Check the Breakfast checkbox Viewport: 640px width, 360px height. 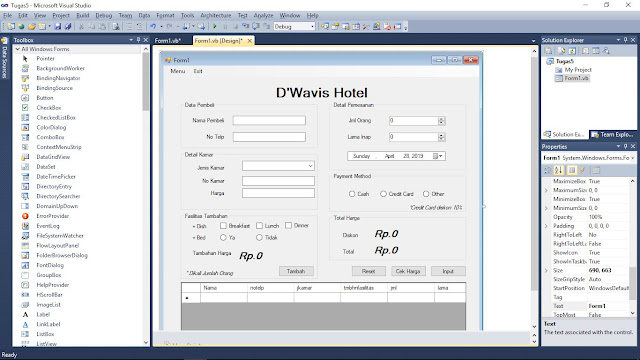223,225
